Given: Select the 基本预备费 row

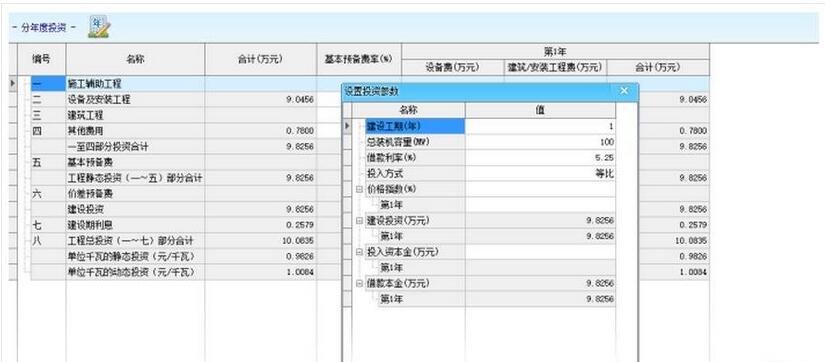Looking at the screenshot, I should tap(135, 162).
